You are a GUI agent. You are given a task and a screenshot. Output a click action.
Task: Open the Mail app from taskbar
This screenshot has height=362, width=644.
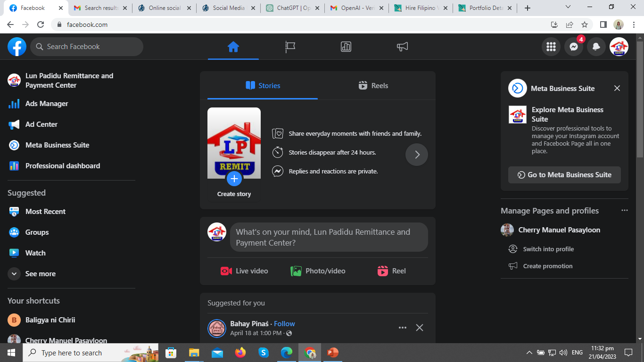tap(217, 353)
